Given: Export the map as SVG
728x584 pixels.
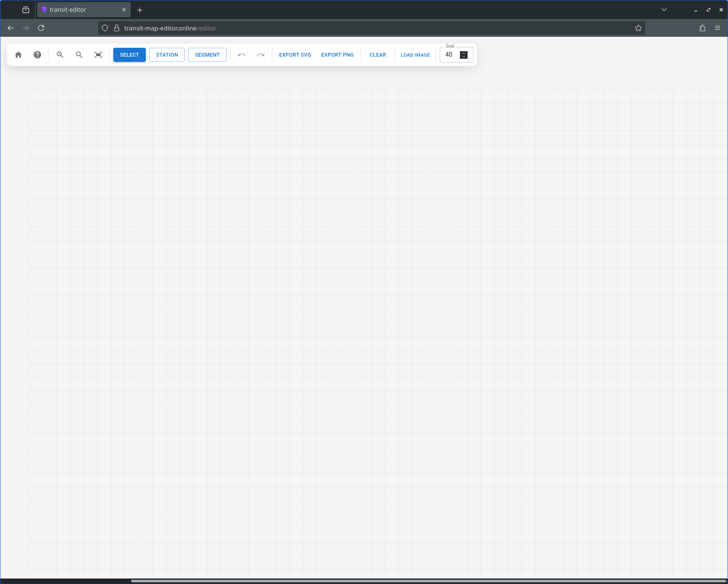Looking at the screenshot, I should (x=295, y=55).
